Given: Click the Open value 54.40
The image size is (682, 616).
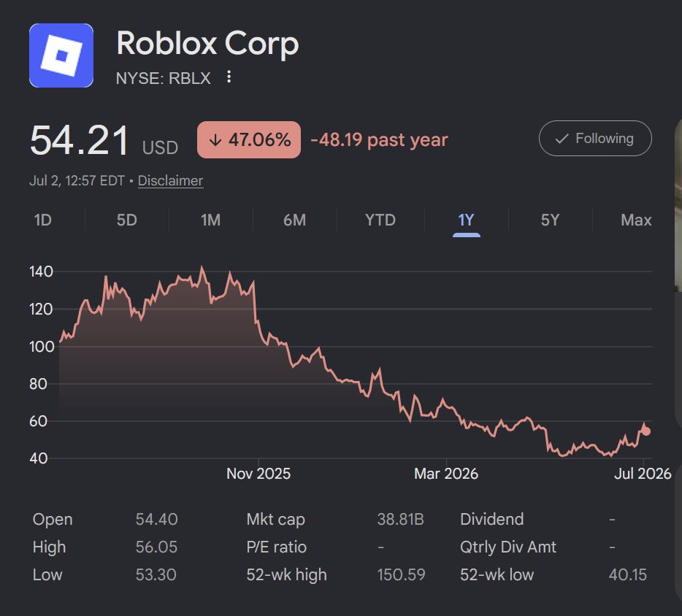Looking at the screenshot, I should 156,519.
